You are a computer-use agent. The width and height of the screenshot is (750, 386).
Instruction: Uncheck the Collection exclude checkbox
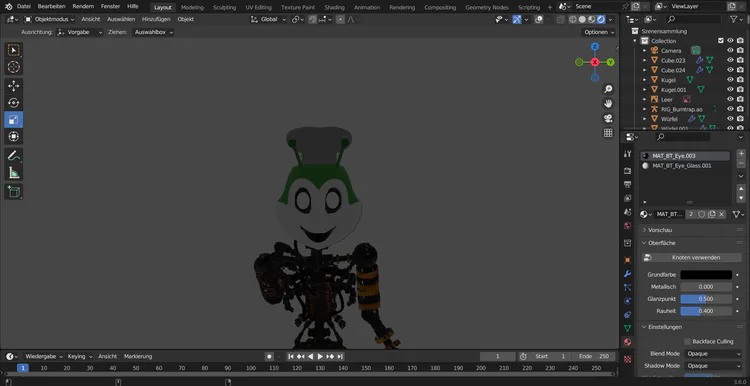pyautogui.click(x=721, y=41)
